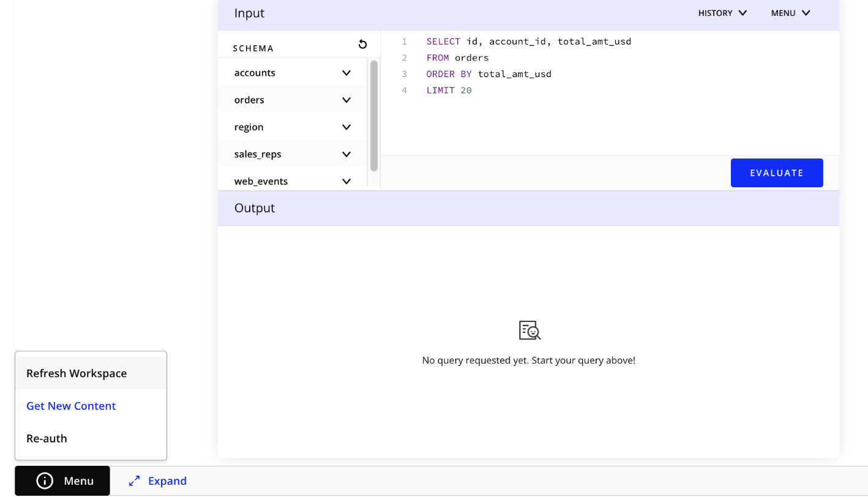Click the empty-output magnifier document icon
Viewport: 868px width, 497px height.
click(x=529, y=330)
